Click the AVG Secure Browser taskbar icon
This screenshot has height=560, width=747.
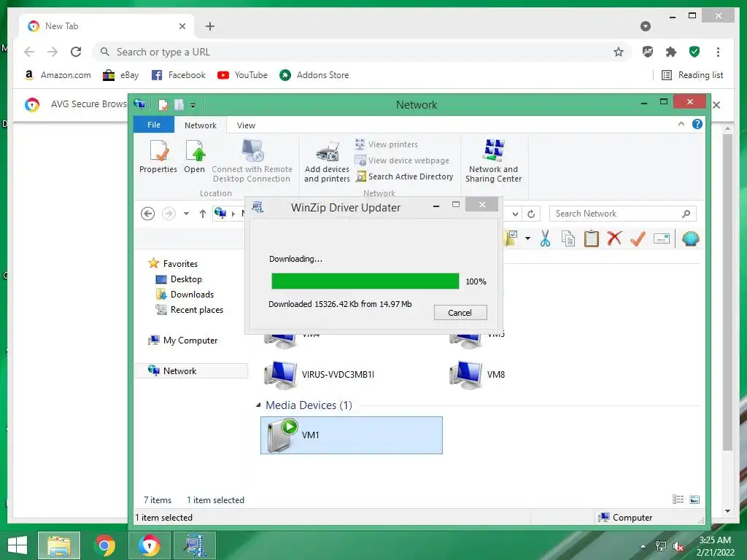150,545
